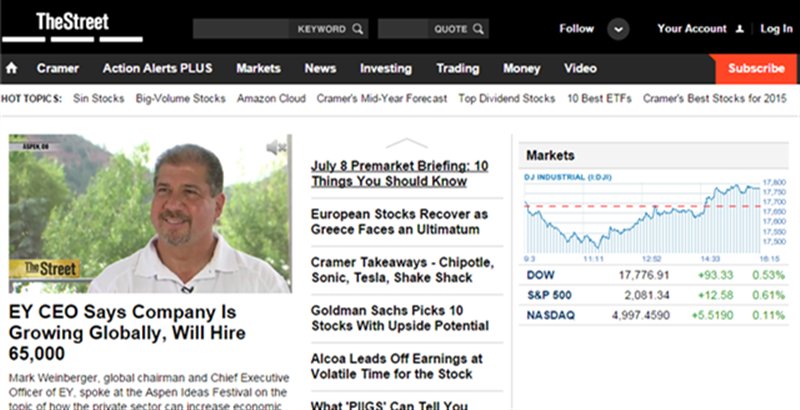Screen dimensions: 800x410
Task: Open the Markets menu item
Action: click(258, 68)
